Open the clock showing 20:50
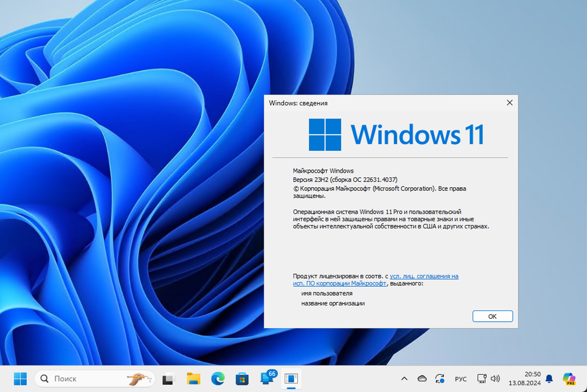 [533, 374]
